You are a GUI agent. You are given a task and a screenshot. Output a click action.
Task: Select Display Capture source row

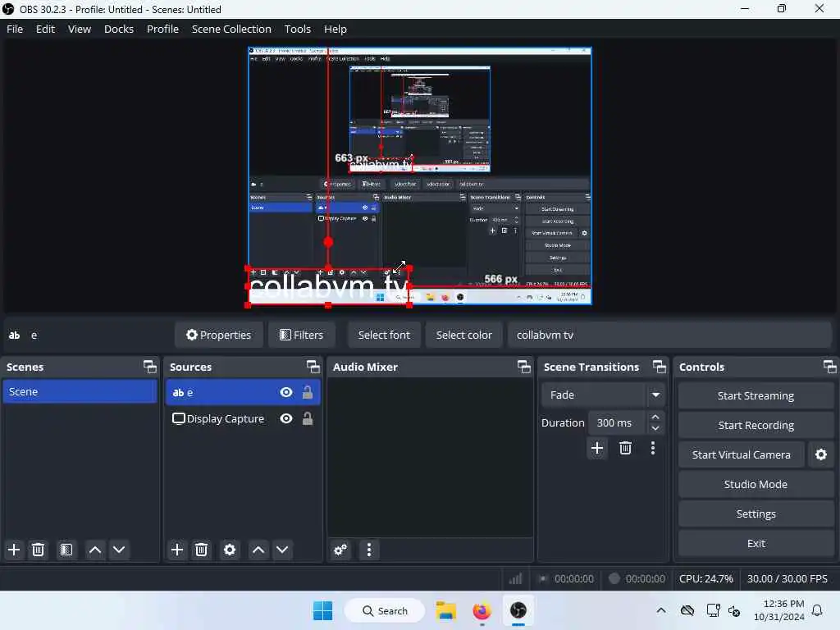tap(243, 418)
